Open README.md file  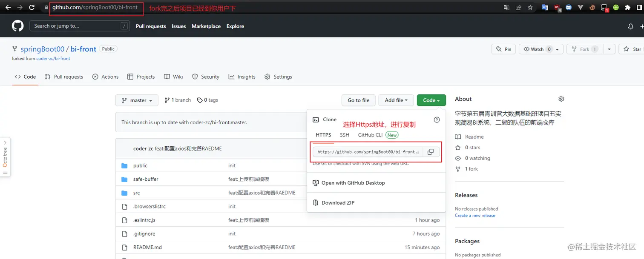point(147,247)
